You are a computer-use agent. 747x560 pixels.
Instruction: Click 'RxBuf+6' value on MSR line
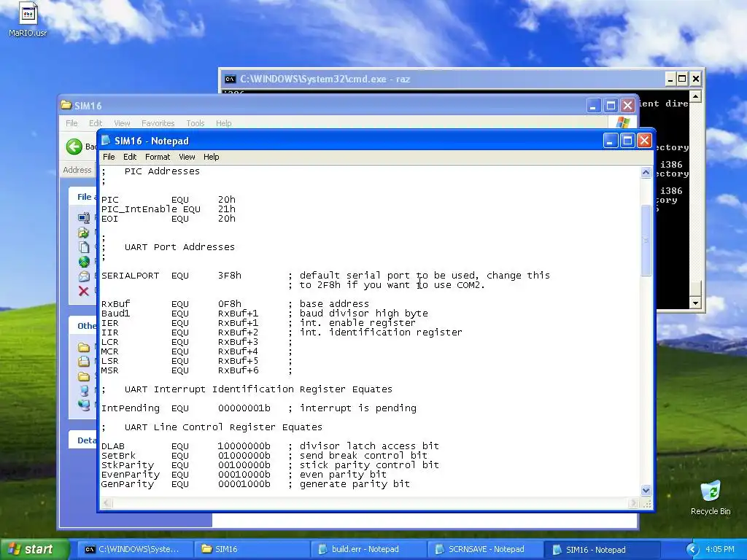click(239, 370)
